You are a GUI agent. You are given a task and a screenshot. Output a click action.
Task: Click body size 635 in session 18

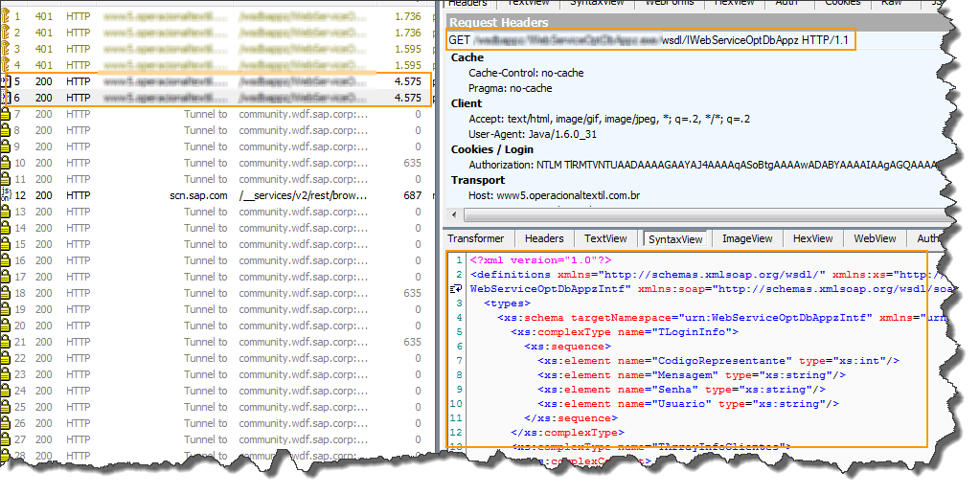[x=413, y=292]
